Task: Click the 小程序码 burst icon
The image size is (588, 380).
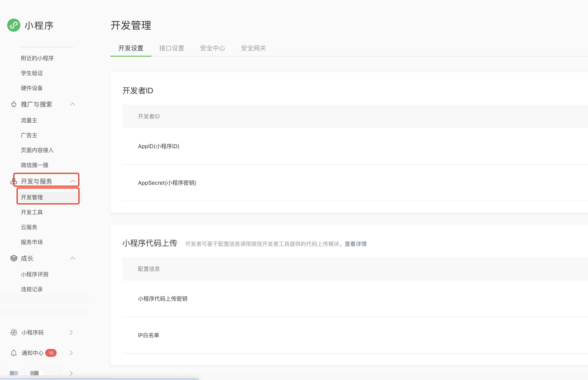Action: click(x=14, y=332)
